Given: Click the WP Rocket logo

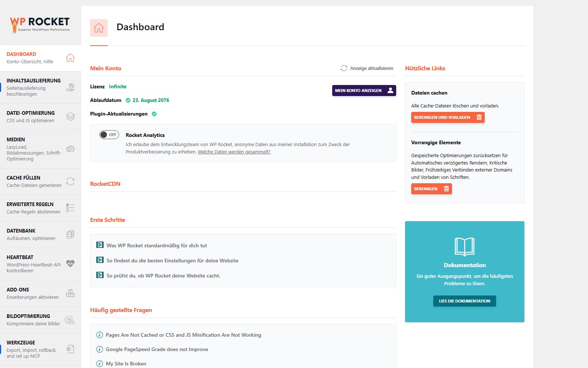Looking at the screenshot, I should click(x=40, y=25).
